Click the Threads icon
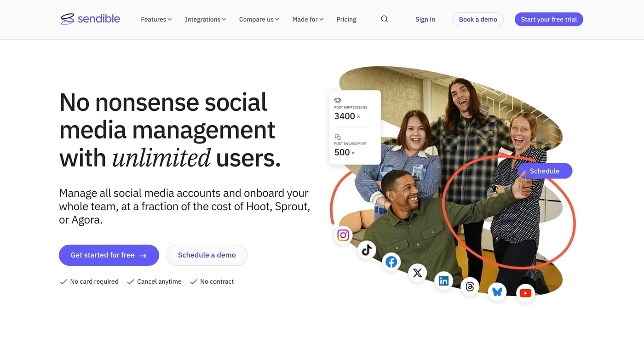Viewport: 644px width, 338px height. pos(470,287)
